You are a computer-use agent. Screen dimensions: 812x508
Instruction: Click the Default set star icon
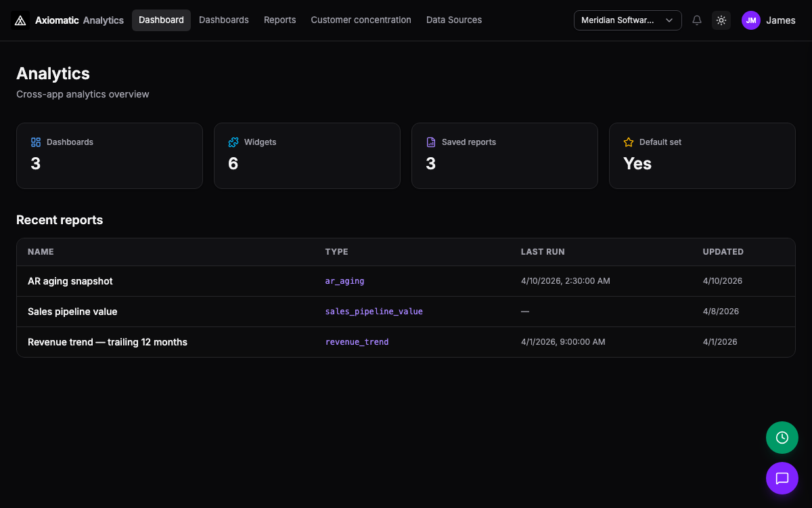click(629, 142)
